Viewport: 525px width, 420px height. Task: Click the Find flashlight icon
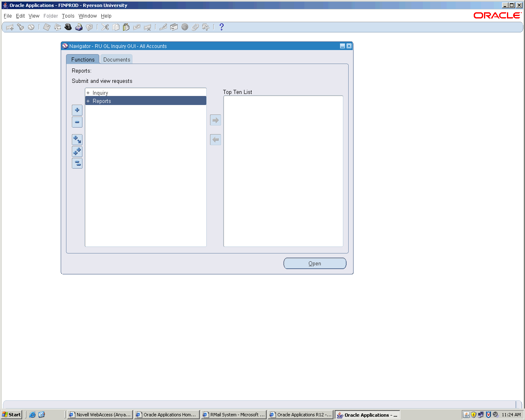[x=20, y=27]
